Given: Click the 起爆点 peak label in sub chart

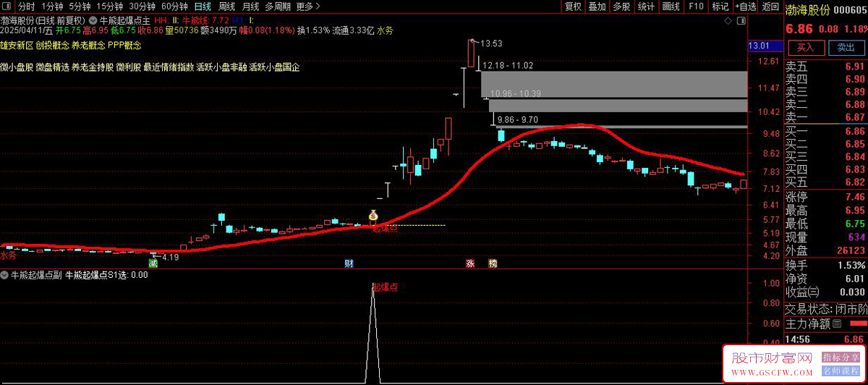Looking at the screenshot, I should [385, 287].
